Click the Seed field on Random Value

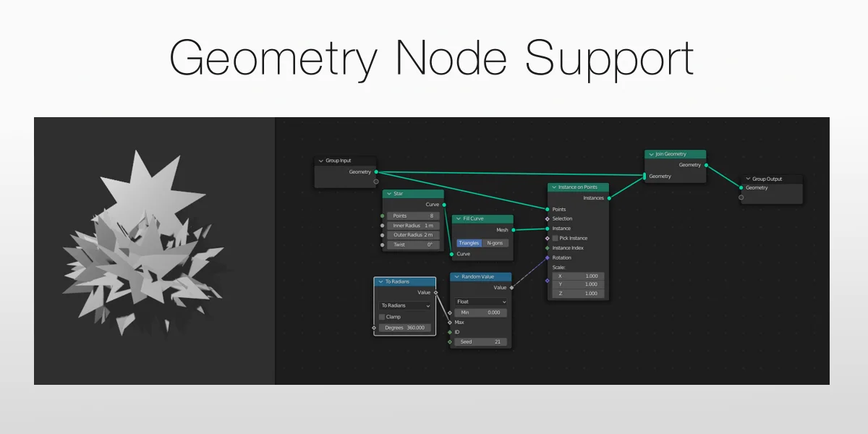pyautogui.click(x=480, y=341)
